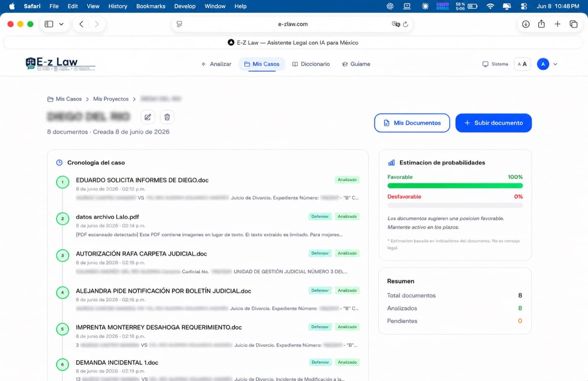Open the Diccionario tab
Image resolution: width=588 pixels, height=381 pixels.
pyautogui.click(x=311, y=64)
